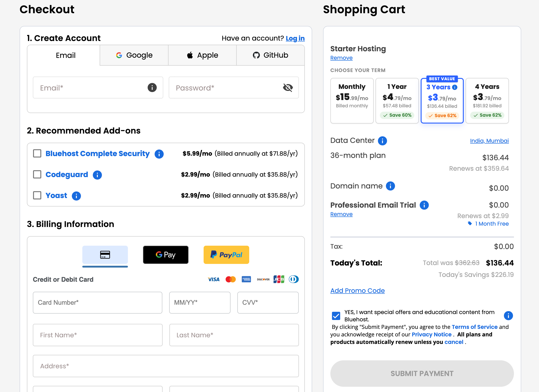Viewport: 539px width, 392px height.
Task: Select the credit card payment icon
Action: [105, 255]
